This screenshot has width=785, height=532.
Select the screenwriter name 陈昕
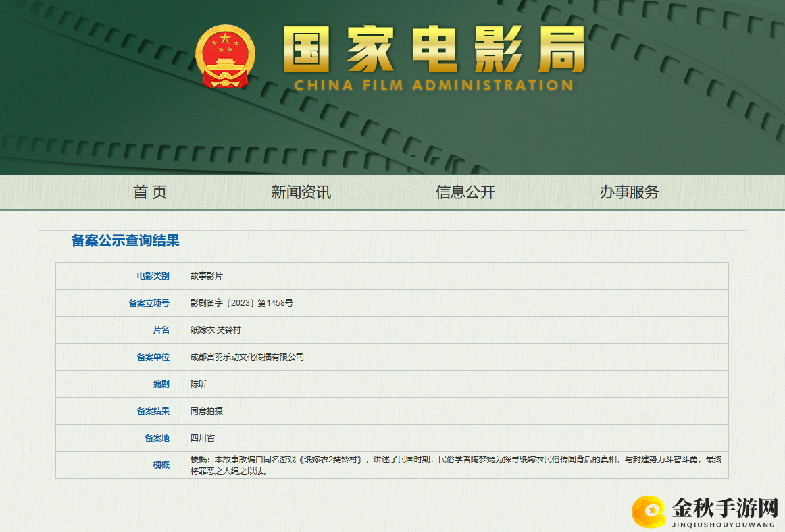pos(198,384)
